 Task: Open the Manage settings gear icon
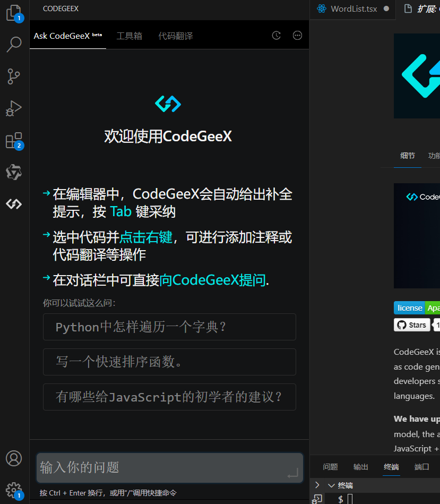[14, 490]
